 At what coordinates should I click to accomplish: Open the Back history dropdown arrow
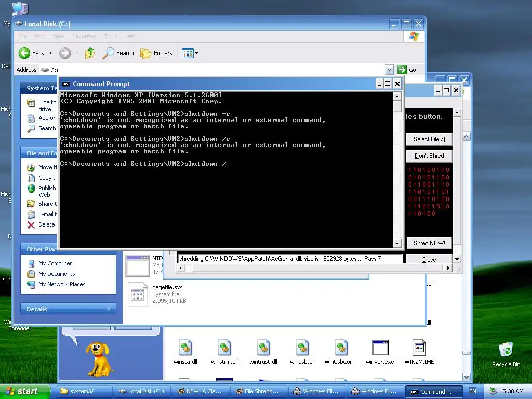click(50, 53)
